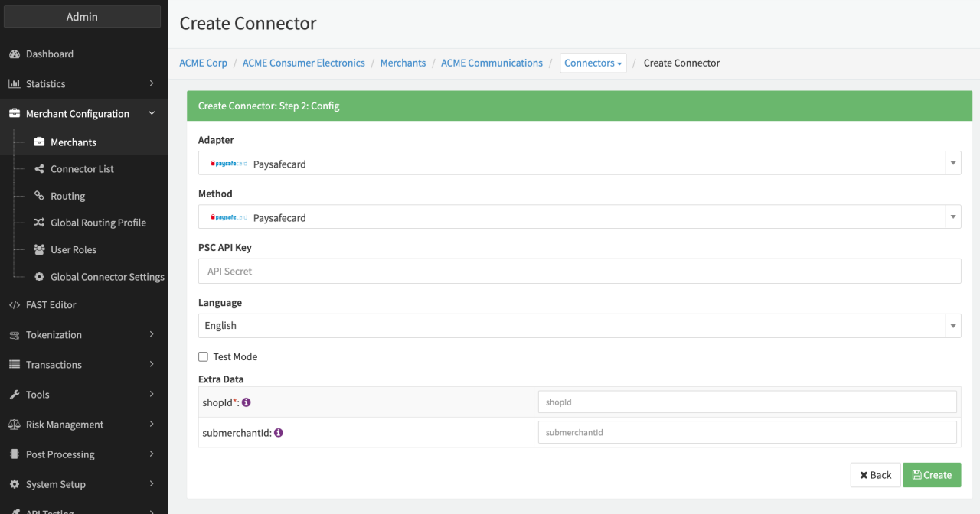Click into the PSC API Key field
Image resolution: width=980 pixels, height=514 pixels.
pos(579,272)
